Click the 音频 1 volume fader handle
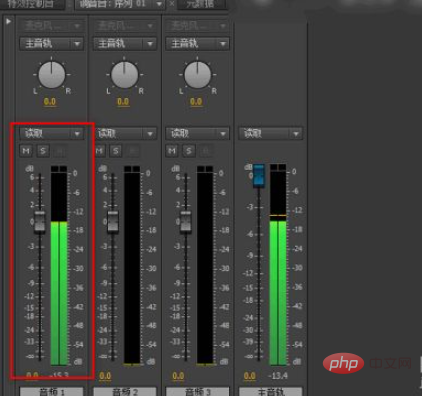 pos(40,221)
